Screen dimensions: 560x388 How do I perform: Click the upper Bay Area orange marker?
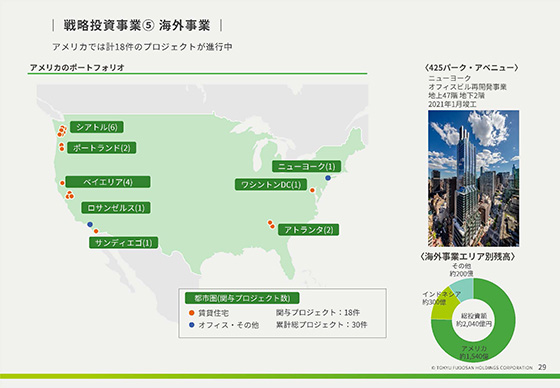62,183
